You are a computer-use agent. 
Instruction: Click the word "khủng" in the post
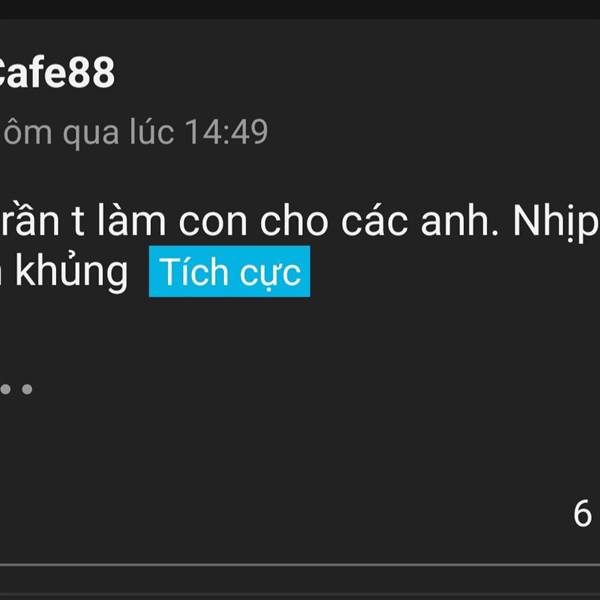click(x=71, y=271)
